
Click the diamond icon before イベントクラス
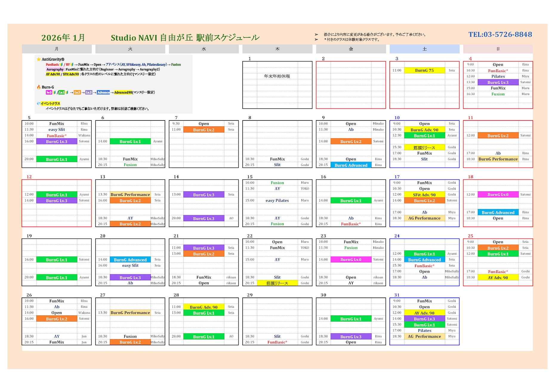(38, 103)
